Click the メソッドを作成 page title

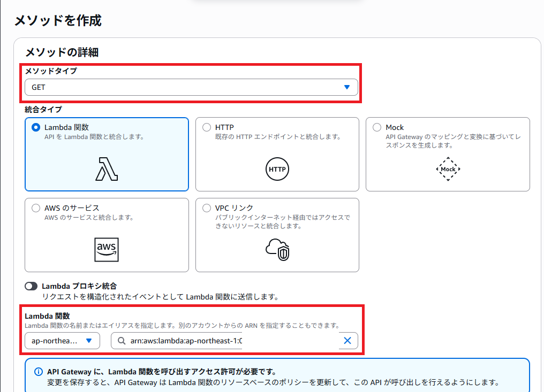click(58, 20)
